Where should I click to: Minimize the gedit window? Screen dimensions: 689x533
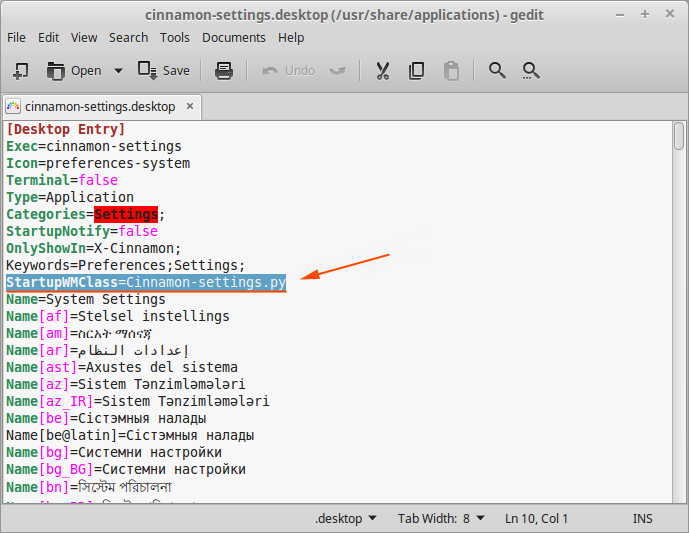pyautogui.click(x=620, y=15)
